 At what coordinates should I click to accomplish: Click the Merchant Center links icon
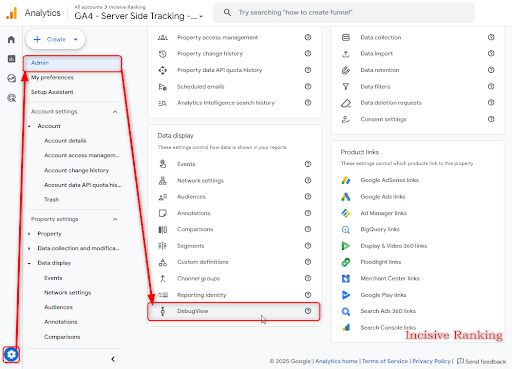[x=346, y=278]
